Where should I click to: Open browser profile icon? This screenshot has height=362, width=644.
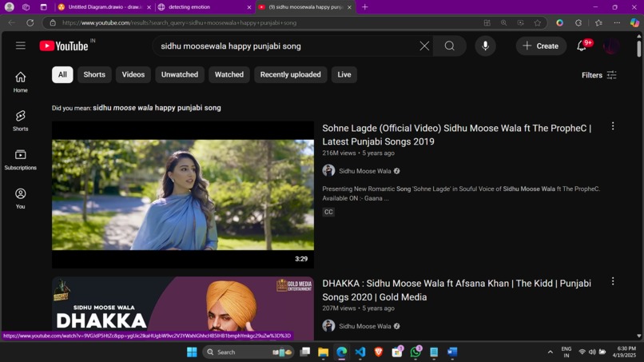9,7
